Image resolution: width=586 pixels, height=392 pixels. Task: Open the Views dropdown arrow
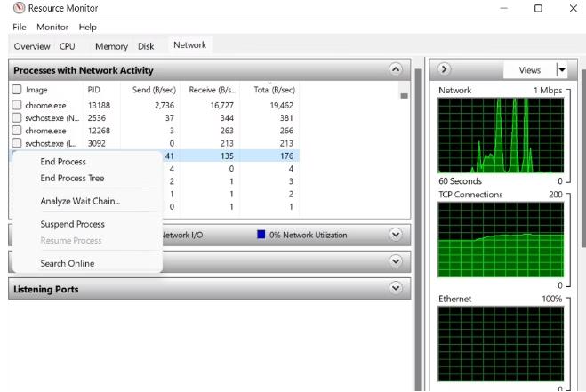point(561,70)
